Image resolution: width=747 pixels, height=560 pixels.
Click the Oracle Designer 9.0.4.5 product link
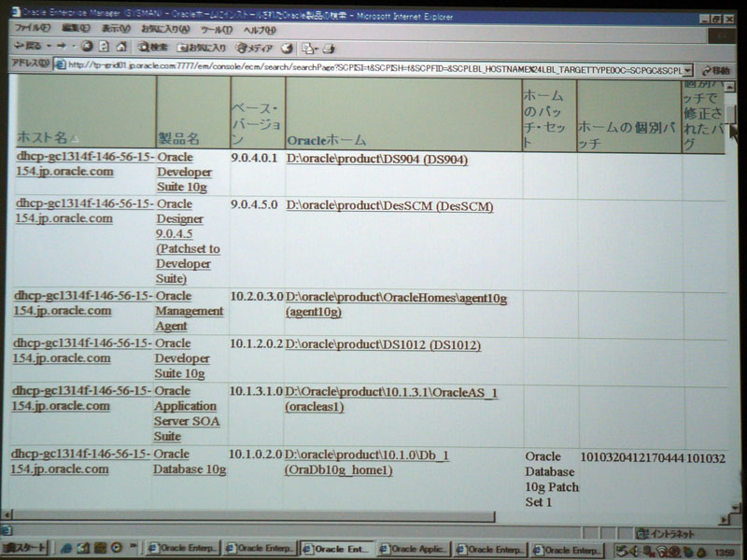188,241
